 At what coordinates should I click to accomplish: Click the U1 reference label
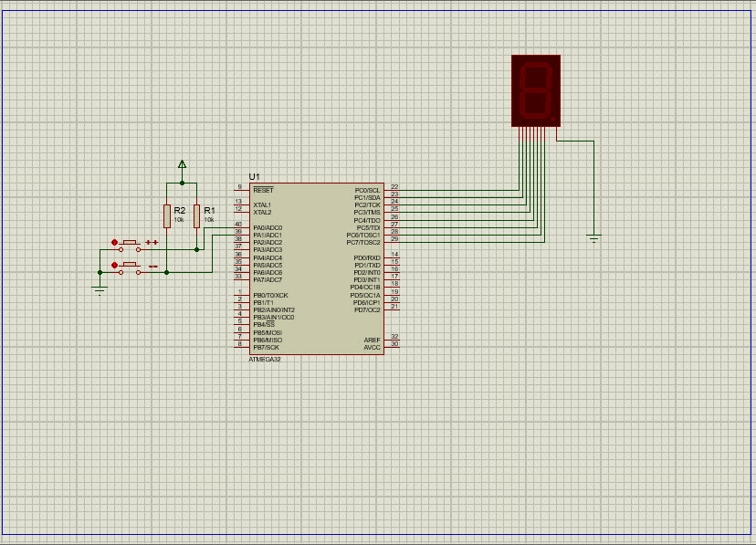(255, 176)
